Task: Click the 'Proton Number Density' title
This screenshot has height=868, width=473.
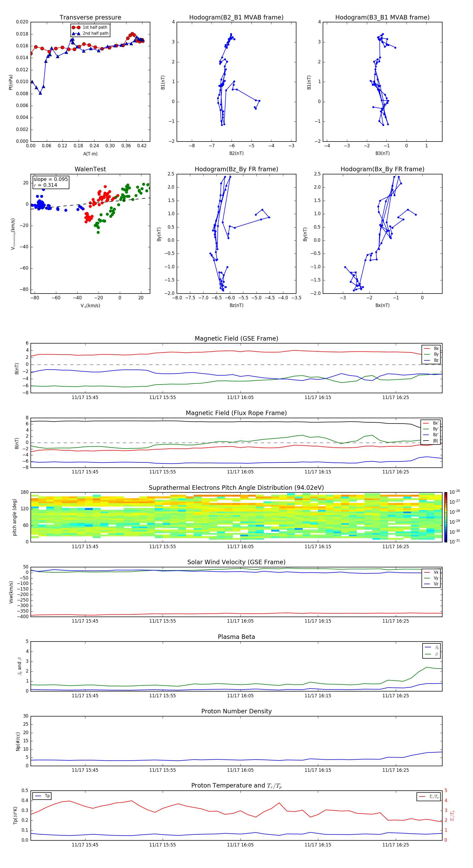Action: 236,711
